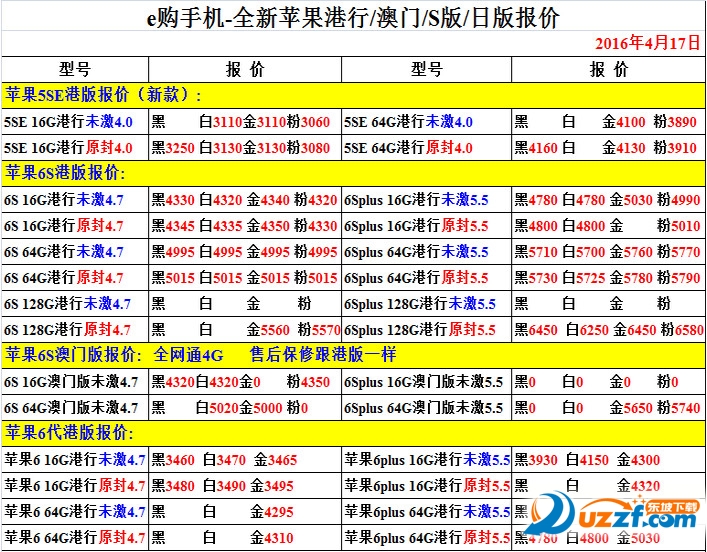
Task: Select model cell 6S 64G澳门版未激4.7
Action: click(x=71, y=408)
